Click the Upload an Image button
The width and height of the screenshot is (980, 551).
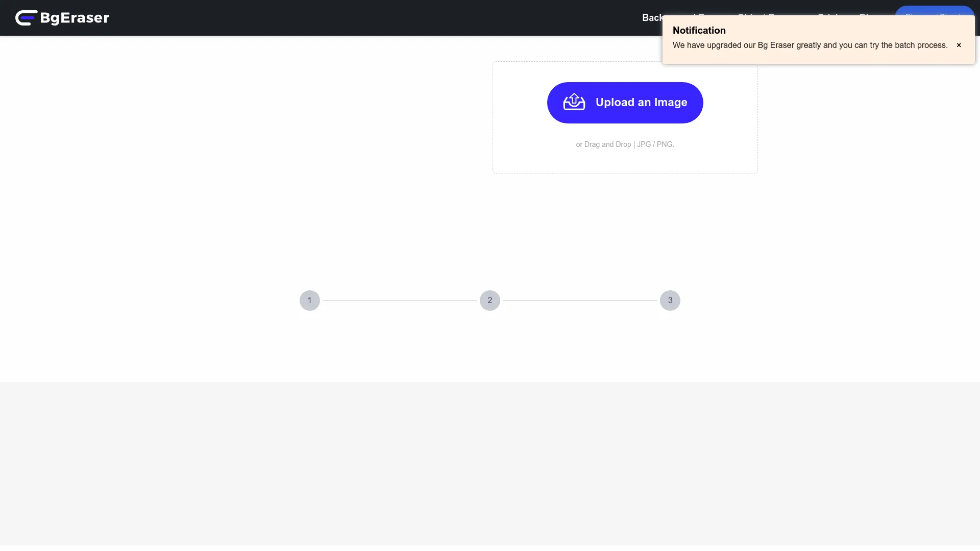pyautogui.click(x=625, y=103)
